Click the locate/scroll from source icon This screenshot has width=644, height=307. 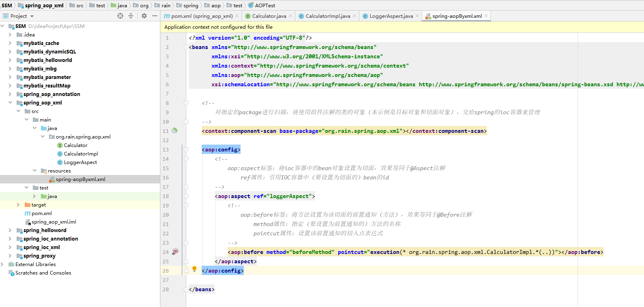[x=120, y=16]
